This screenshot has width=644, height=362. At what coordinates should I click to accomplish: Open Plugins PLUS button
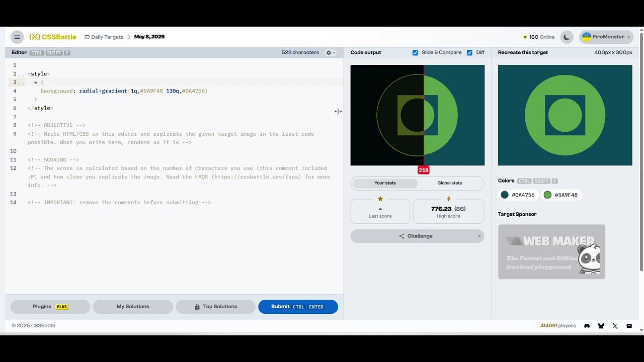pos(50,307)
